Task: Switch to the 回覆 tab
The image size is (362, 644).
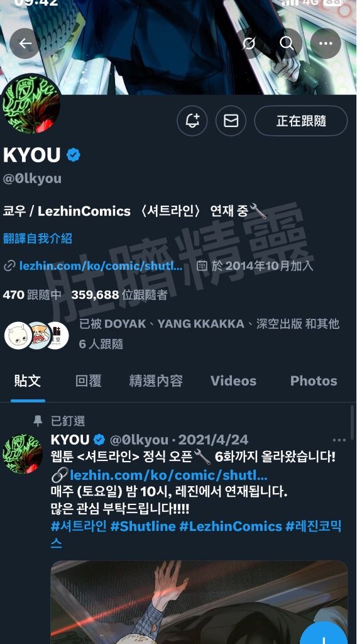Action: pos(88,381)
